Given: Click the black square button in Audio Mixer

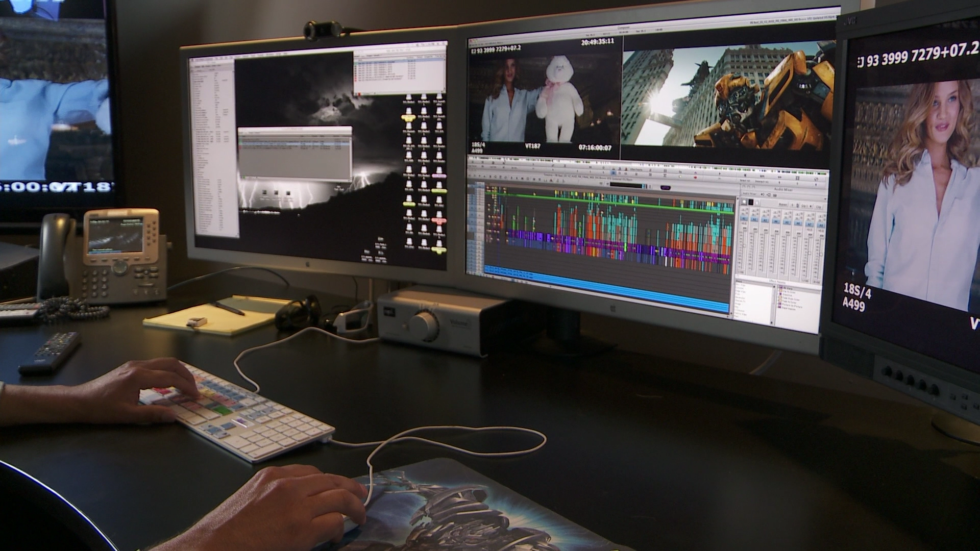Looking at the screenshot, I should tap(750, 202).
